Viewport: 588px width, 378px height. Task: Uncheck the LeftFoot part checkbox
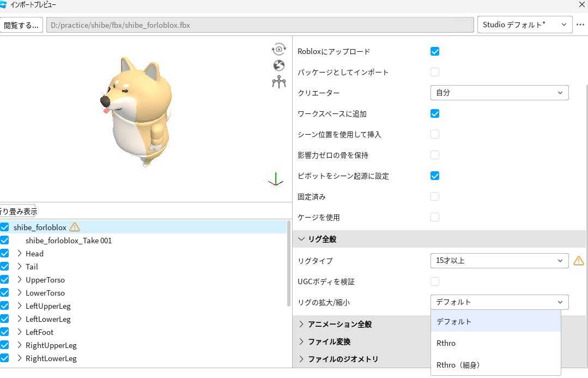(4, 332)
